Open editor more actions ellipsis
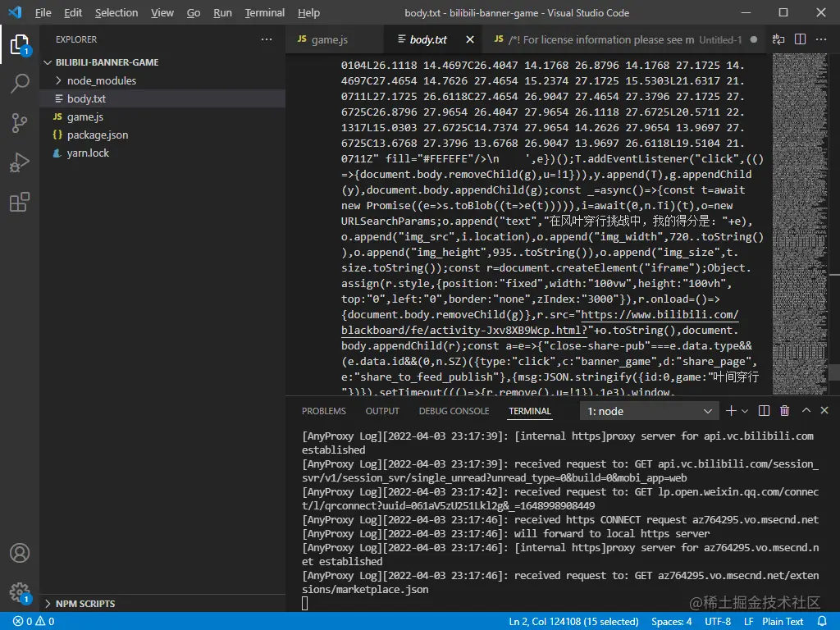 (x=821, y=39)
